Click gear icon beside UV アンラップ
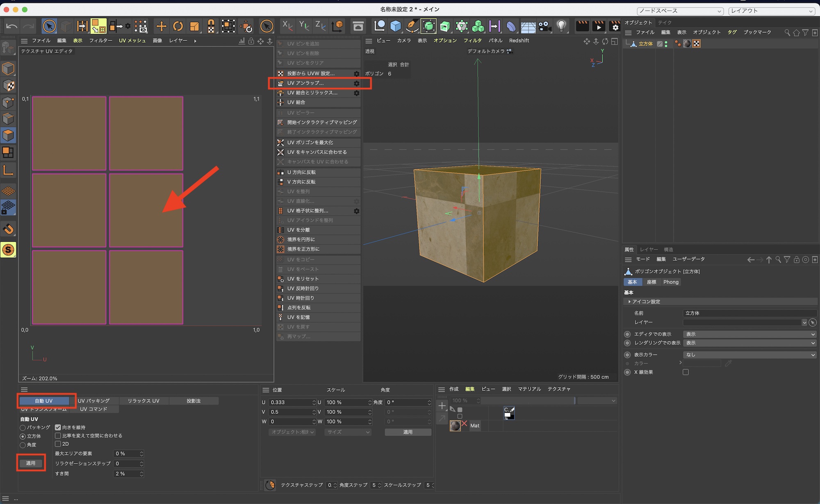Viewport: 820px width, 504px height. click(356, 83)
